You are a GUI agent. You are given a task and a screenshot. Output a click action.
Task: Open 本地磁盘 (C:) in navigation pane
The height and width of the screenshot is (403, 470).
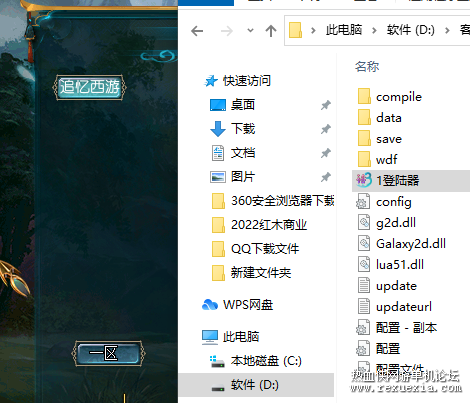pyautogui.click(x=266, y=361)
